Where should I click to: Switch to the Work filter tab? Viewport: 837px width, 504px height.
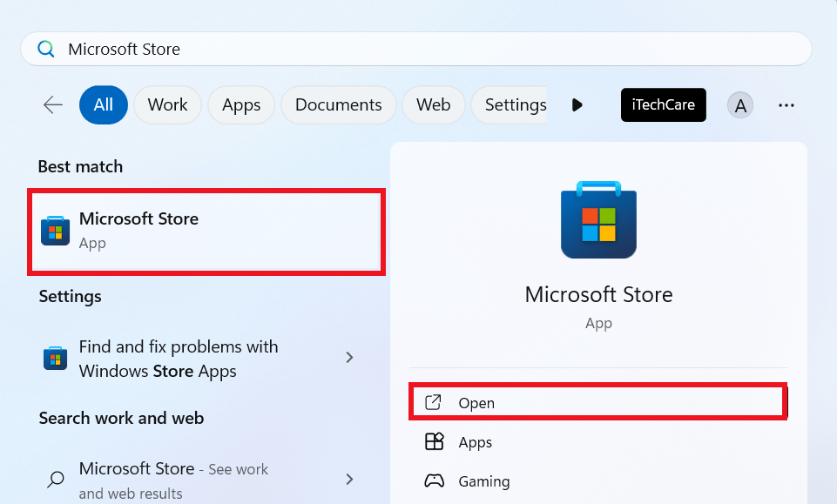click(x=167, y=105)
